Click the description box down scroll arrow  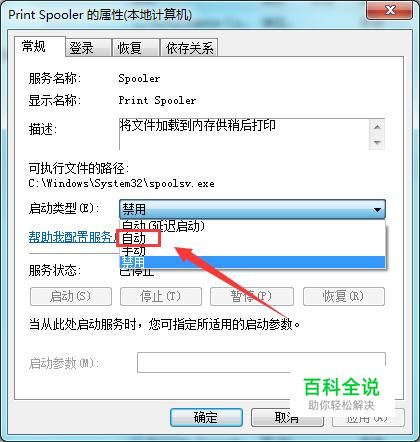point(377,142)
